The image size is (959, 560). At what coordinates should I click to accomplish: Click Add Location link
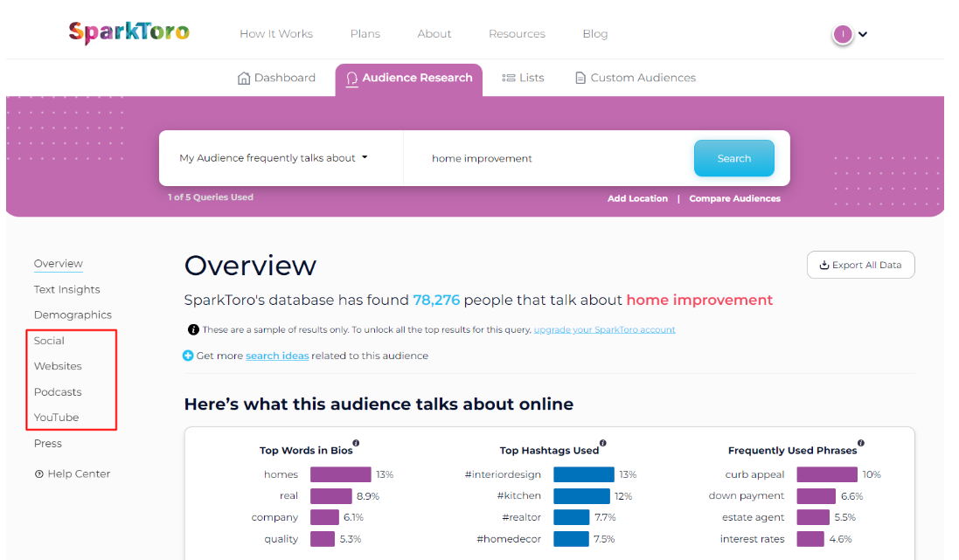(637, 198)
